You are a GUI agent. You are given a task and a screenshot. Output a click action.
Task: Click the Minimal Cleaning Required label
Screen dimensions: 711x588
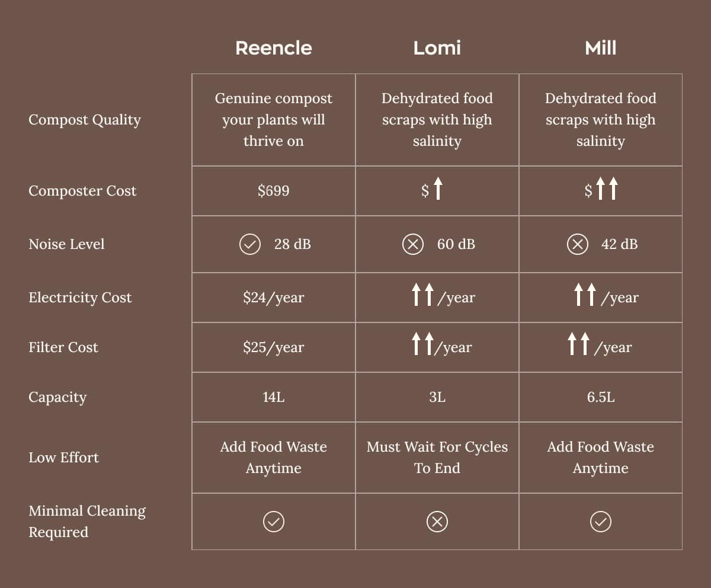87,522
